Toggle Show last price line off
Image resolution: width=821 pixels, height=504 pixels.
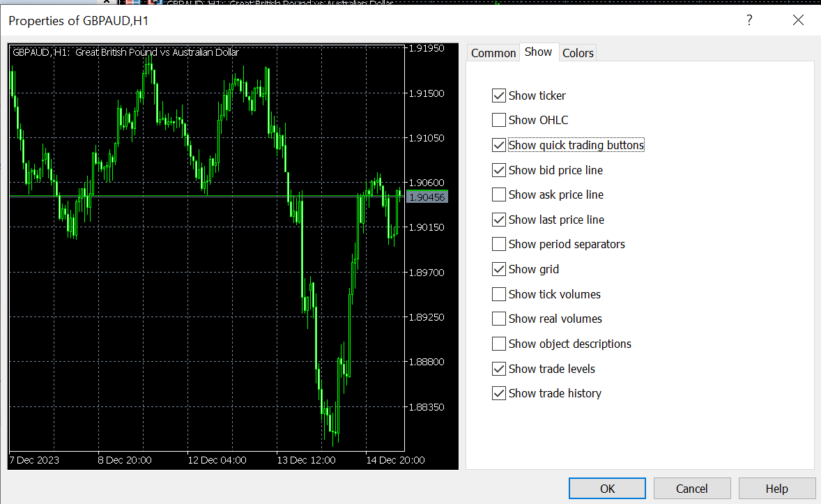tap(499, 219)
